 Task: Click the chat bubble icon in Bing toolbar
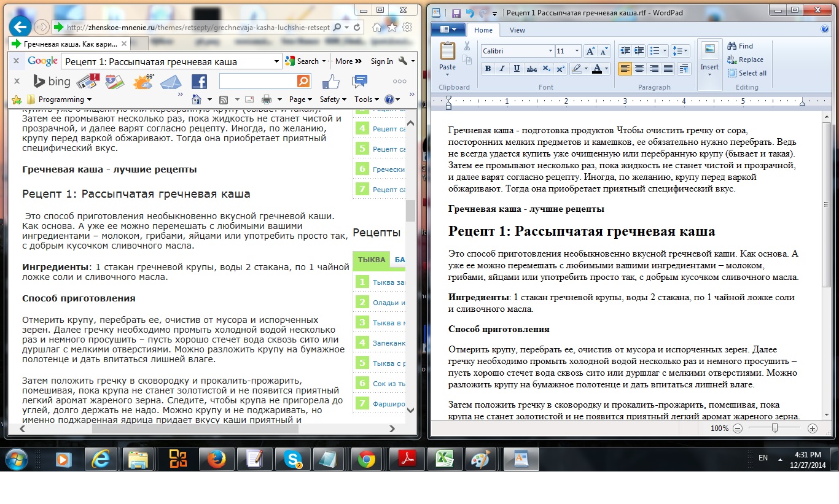pos(359,81)
